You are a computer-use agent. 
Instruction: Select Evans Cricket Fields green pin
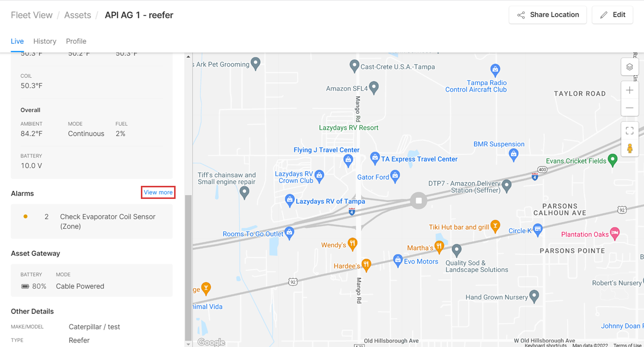[612, 160]
